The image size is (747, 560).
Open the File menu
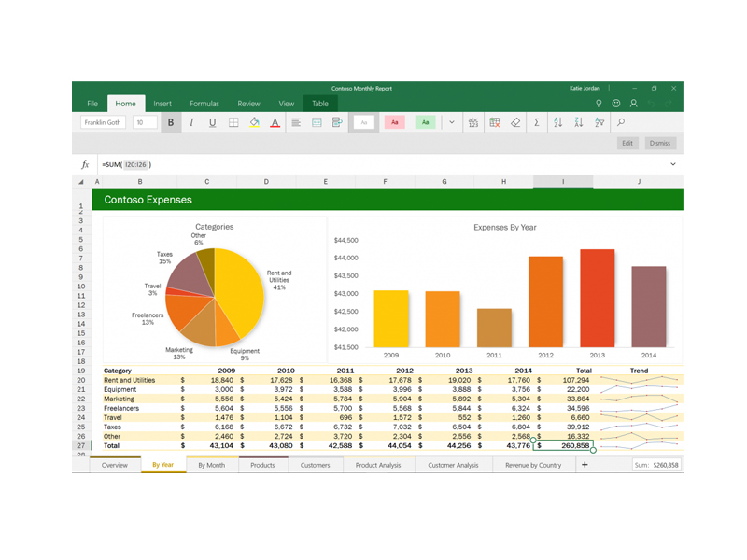tap(92, 104)
